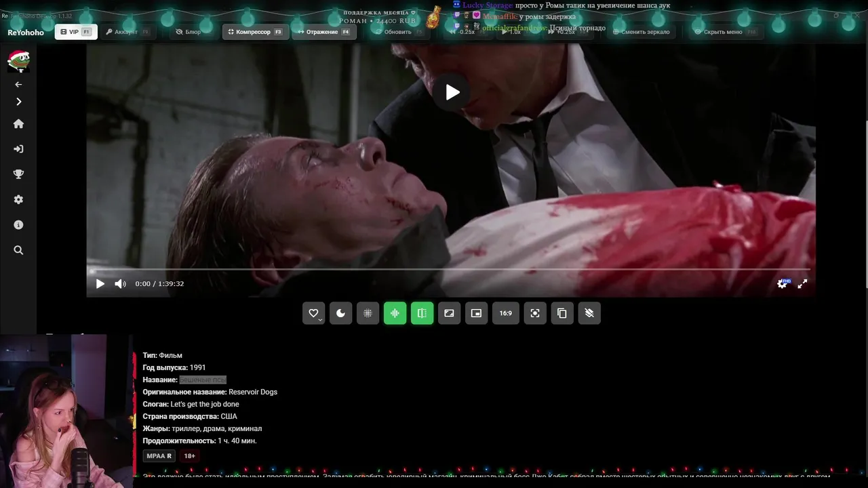This screenshot has height=488, width=868.
Task: Toggle the green mirror flip button
Action: 422,313
